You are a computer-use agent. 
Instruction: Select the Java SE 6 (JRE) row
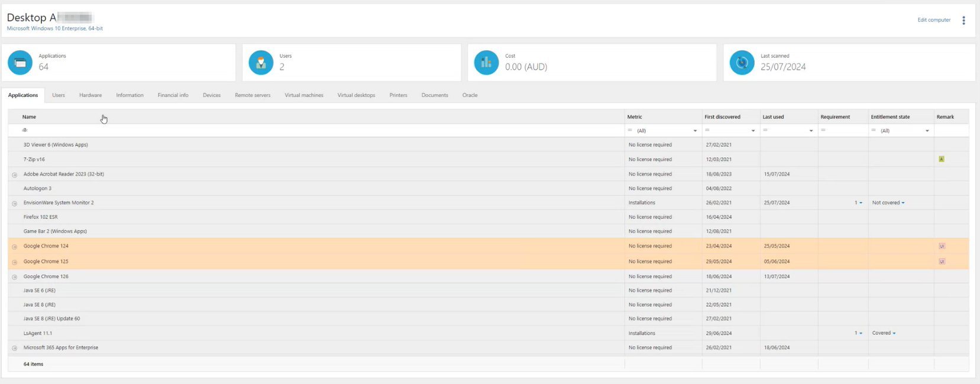click(489, 290)
